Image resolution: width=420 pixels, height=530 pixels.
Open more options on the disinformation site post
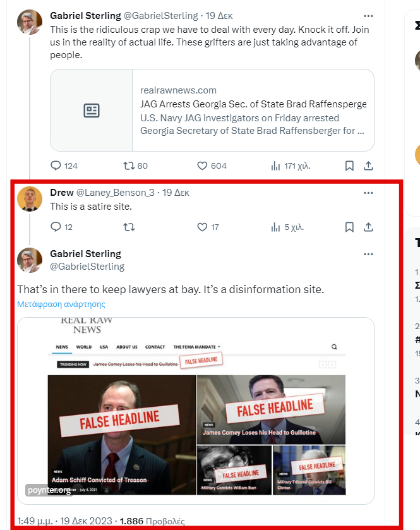click(368, 254)
